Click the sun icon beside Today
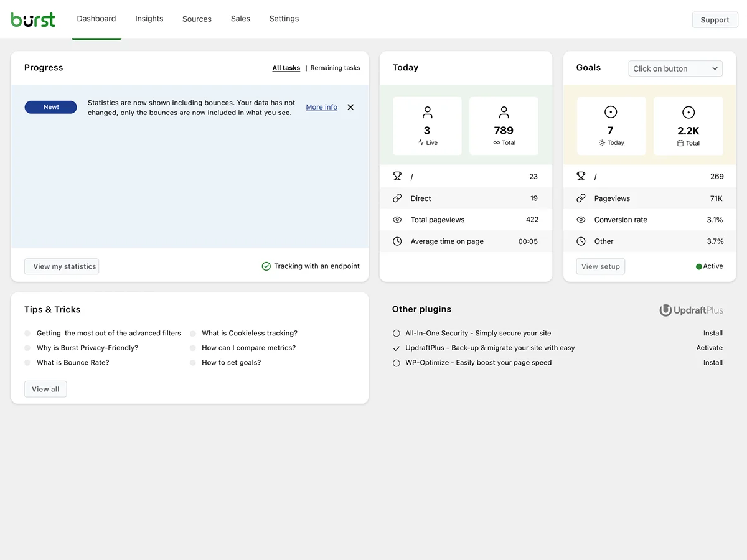 coord(602,142)
